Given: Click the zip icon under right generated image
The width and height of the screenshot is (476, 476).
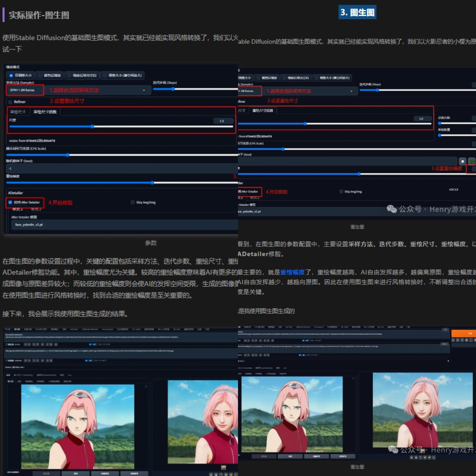Looking at the screenshot, I should point(421,457).
